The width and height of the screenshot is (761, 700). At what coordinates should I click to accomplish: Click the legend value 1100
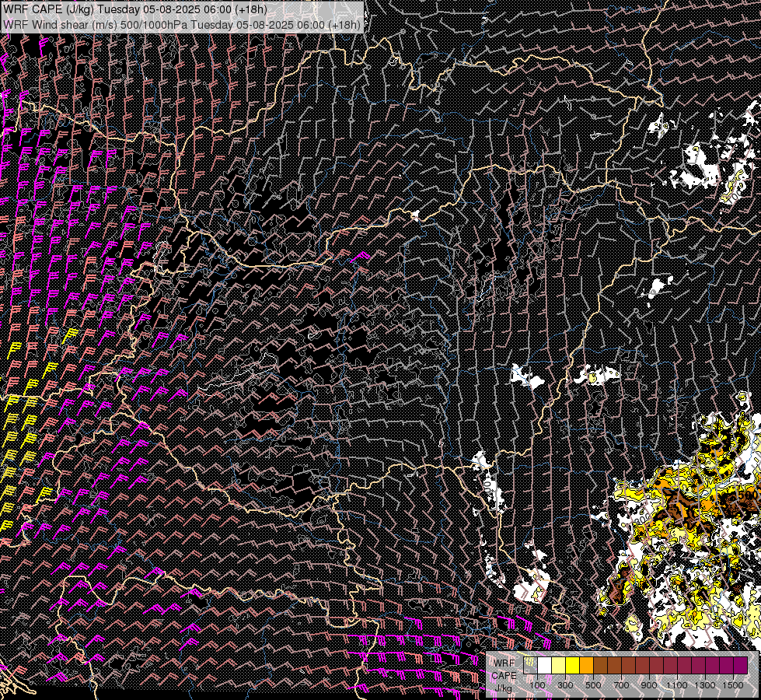pos(676,685)
